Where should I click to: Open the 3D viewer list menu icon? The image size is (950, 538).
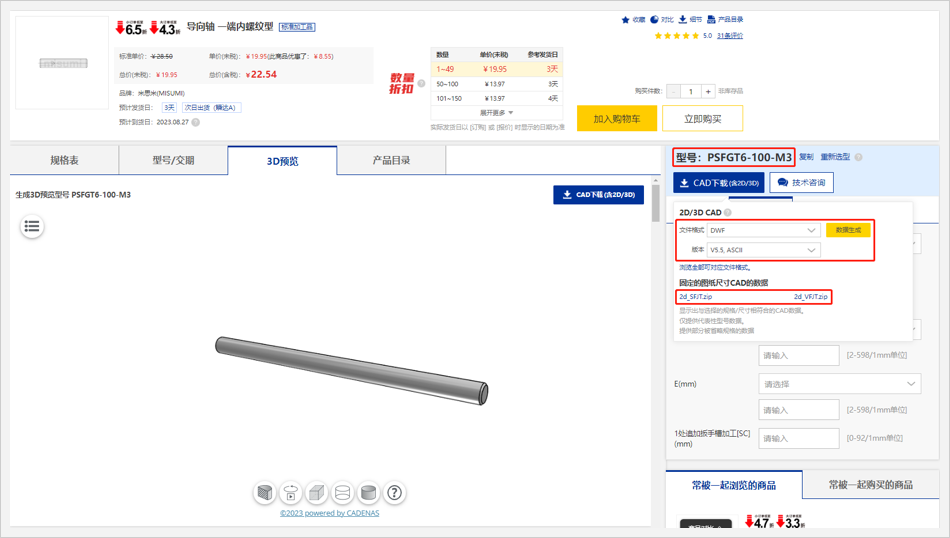tap(32, 227)
